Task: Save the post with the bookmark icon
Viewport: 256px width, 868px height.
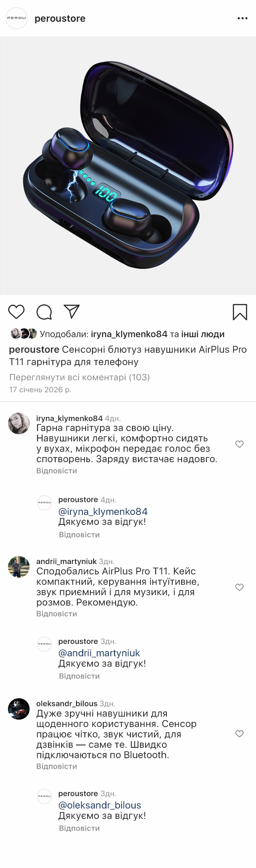Action: coord(240,312)
